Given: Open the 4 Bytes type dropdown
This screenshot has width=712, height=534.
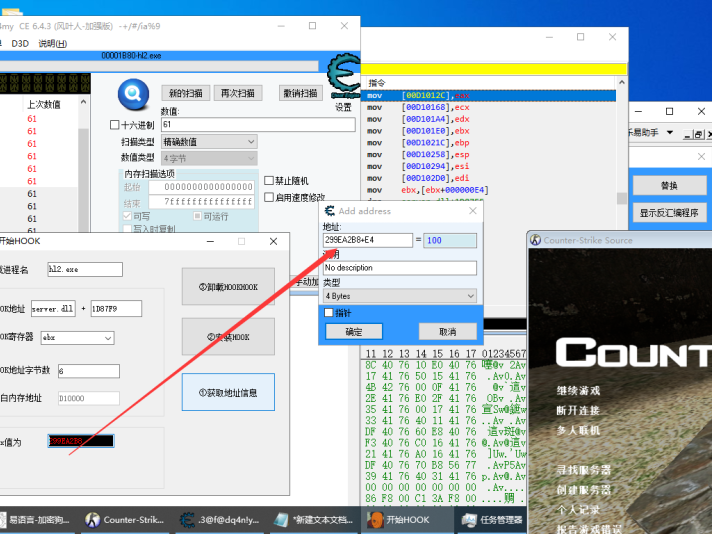Looking at the screenshot, I should click(400, 296).
